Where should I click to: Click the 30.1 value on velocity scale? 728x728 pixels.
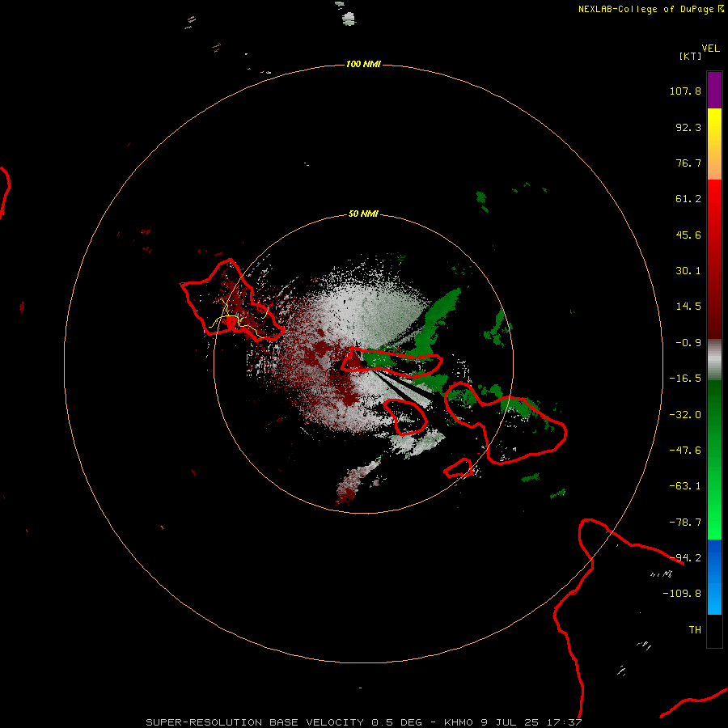tap(688, 271)
